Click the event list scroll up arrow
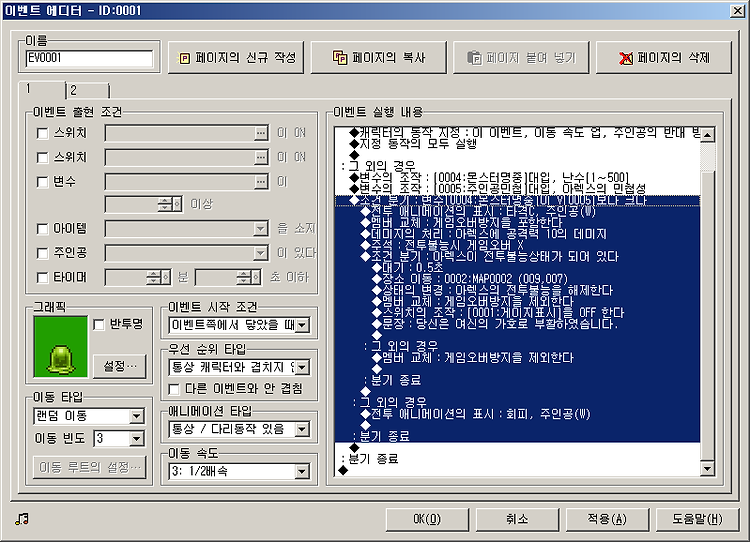The width and height of the screenshot is (750, 542). (x=707, y=134)
